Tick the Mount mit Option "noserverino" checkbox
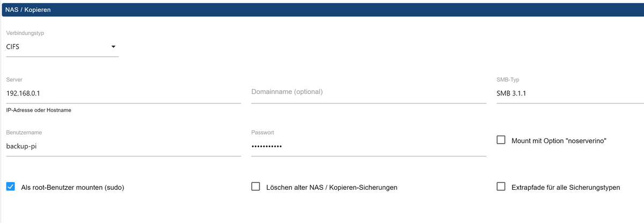Viewport: 644px width, 223px height. click(501, 140)
